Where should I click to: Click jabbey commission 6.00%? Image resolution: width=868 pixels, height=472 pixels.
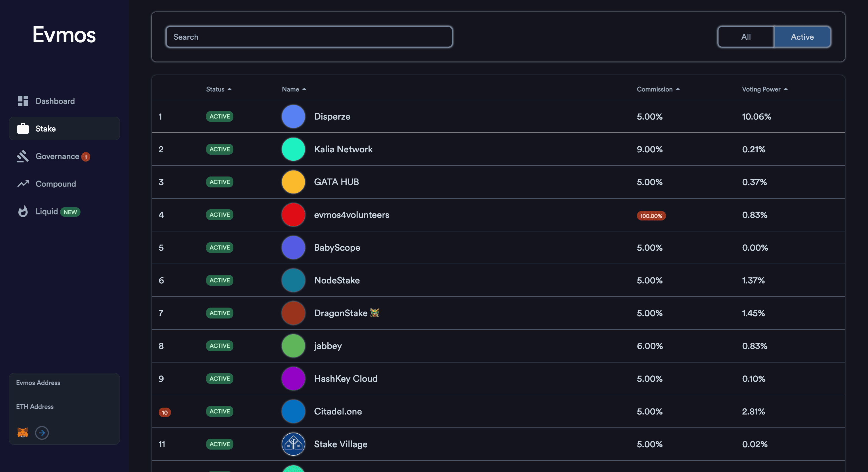(x=649, y=346)
